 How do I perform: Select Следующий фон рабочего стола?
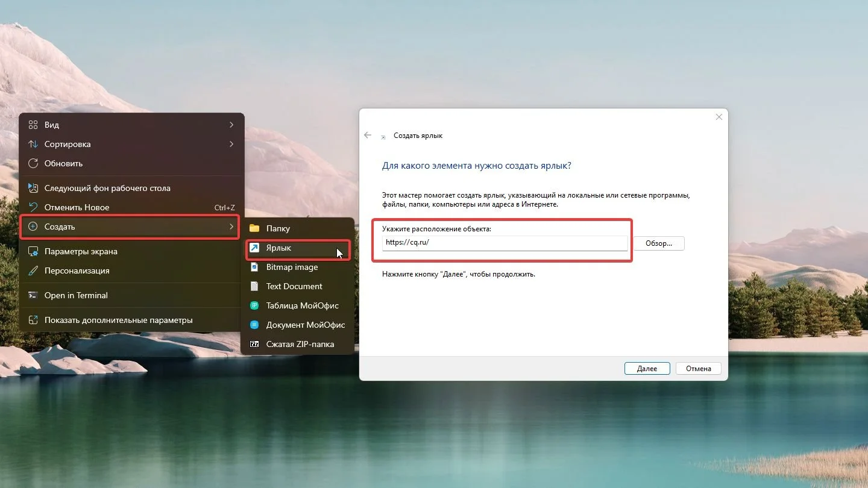point(131,188)
